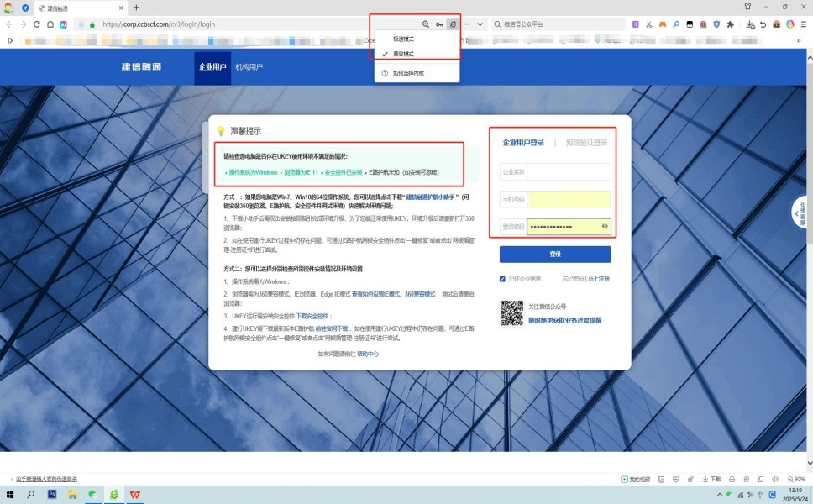Click the 马上注册 link

tap(599, 279)
